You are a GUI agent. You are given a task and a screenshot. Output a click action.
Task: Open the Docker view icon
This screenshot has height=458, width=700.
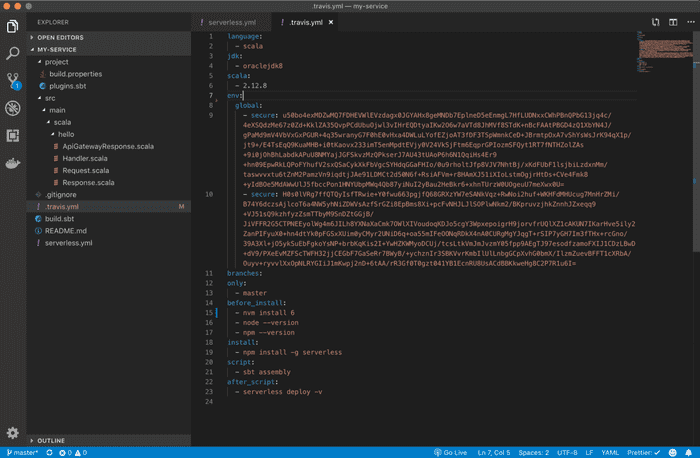[x=12, y=163]
